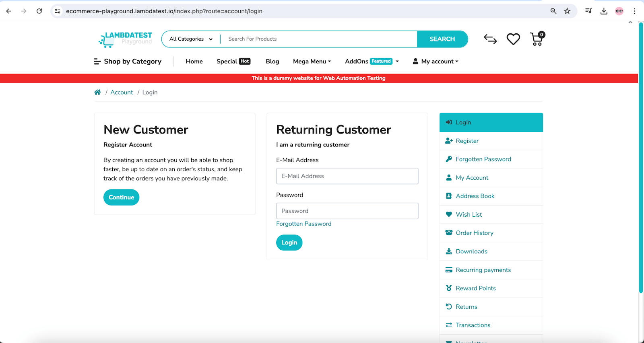Click Forgotten Password link below password field

pyautogui.click(x=304, y=224)
